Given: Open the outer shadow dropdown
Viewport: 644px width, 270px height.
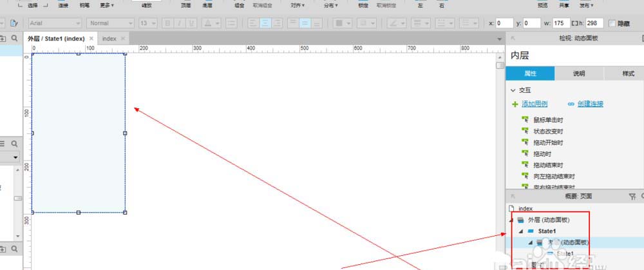Looking at the screenshot, I should tap(367, 23).
